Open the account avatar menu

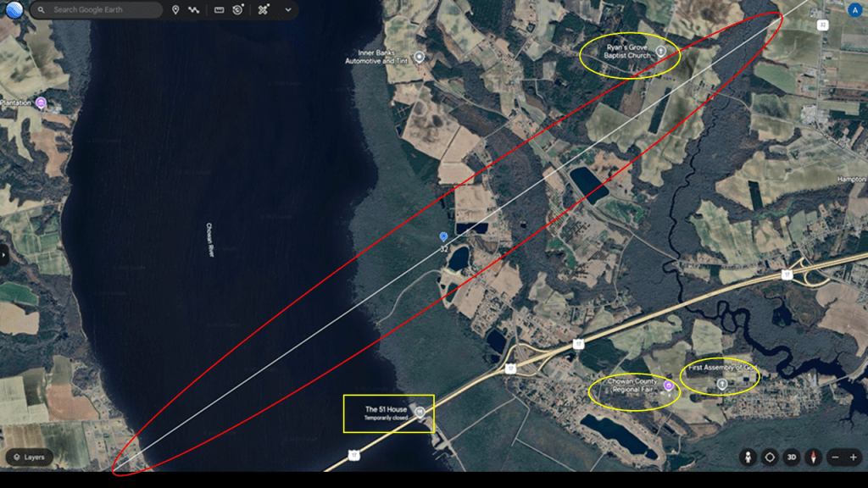[854, 9]
